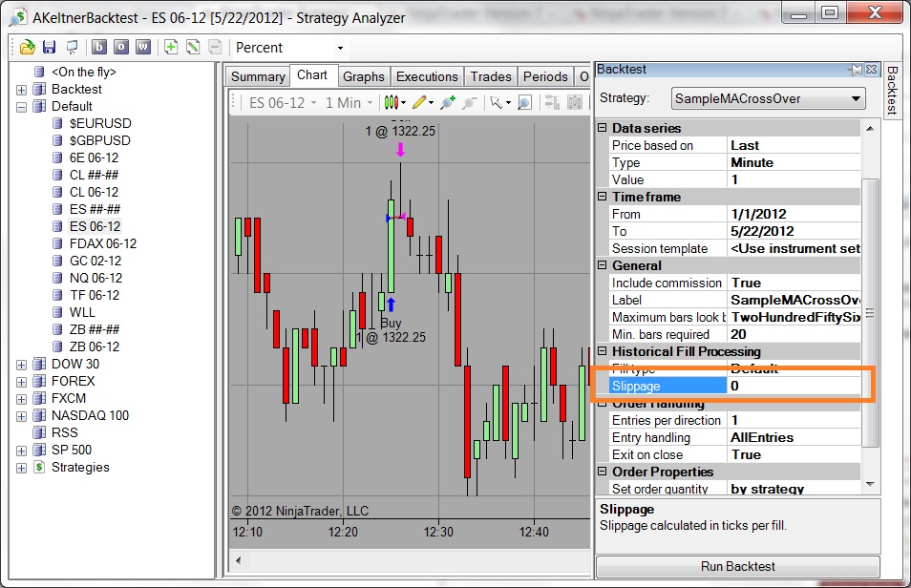This screenshot has height=588, width=911.
Task: Collapse the General property group
Action: [603, 265]
